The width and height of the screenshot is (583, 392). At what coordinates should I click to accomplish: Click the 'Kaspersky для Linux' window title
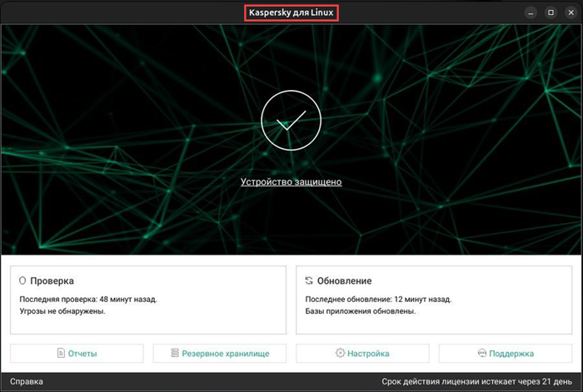point(291,12)
